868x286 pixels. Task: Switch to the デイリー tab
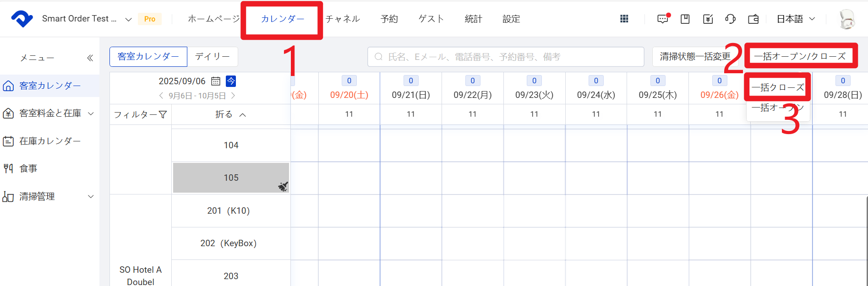(x=212, y=57)
